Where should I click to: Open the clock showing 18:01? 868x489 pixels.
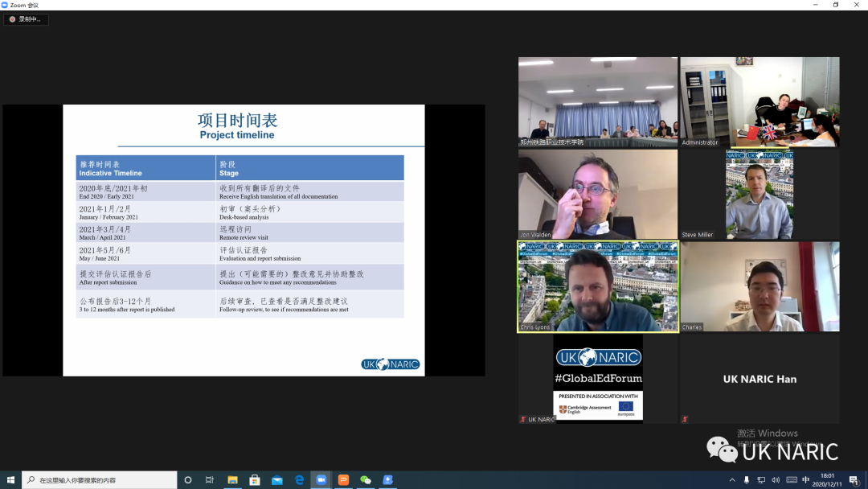click(x=827, y=479)
